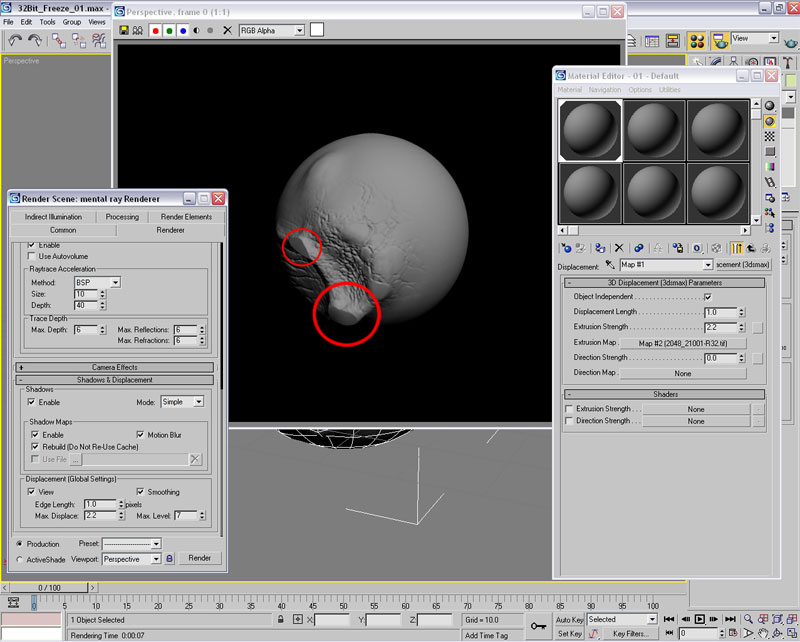This screenshot has width=800, height=642.
Task: Click the Go to Parent icon
Action: 751,248
